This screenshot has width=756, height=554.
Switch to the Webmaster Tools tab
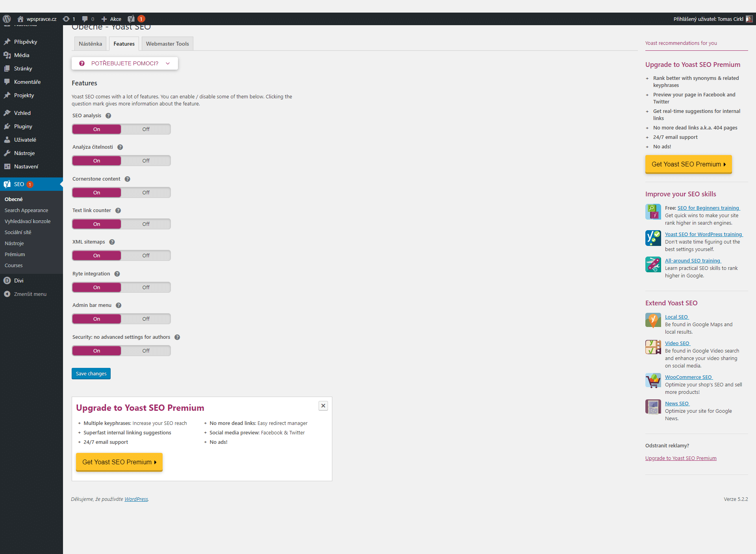167,44
